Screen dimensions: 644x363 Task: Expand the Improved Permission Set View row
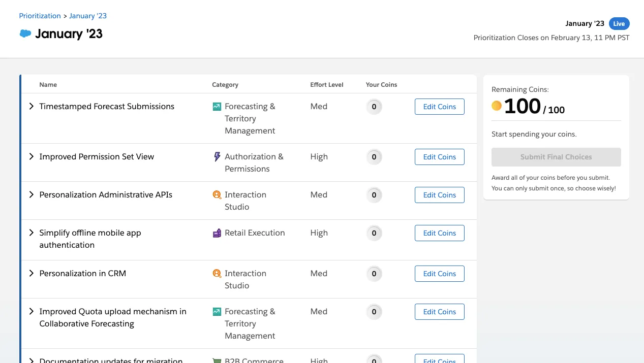[32, 157]
